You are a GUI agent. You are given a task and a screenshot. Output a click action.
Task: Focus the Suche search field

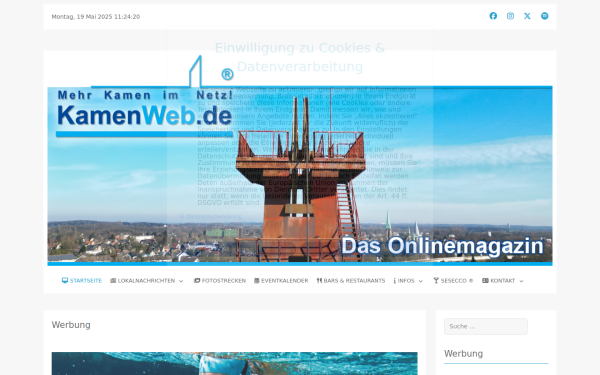[486, 327]
